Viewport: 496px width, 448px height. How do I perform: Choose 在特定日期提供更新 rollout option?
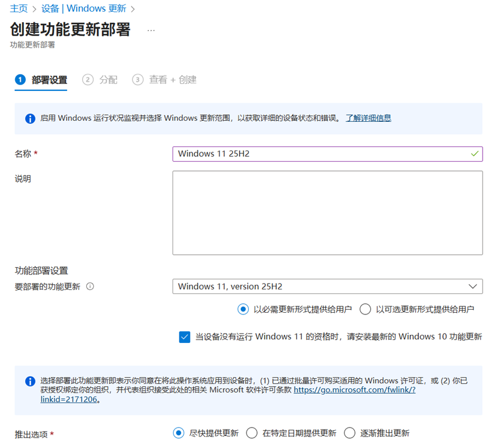252,433
